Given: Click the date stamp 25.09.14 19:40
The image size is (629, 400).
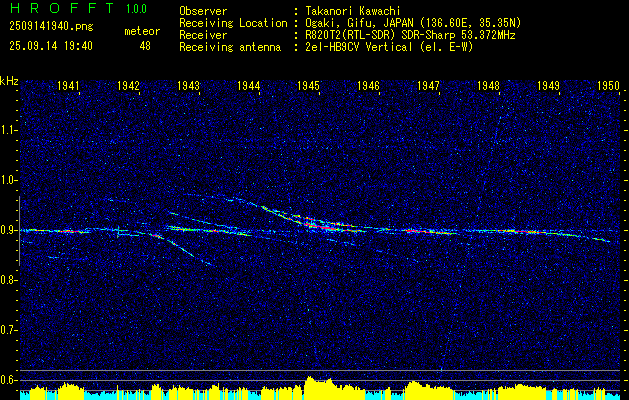Looking at the screenshot, I should (x=51, y=46).
